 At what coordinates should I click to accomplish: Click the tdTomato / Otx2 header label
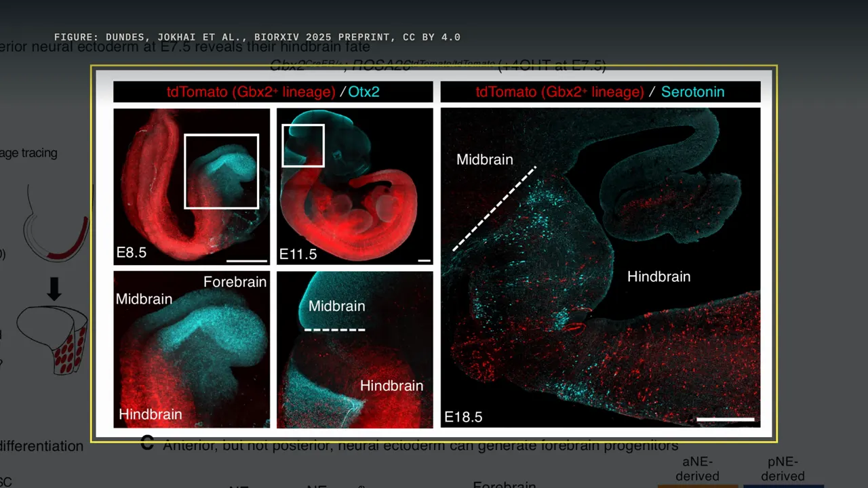(273, 92)
